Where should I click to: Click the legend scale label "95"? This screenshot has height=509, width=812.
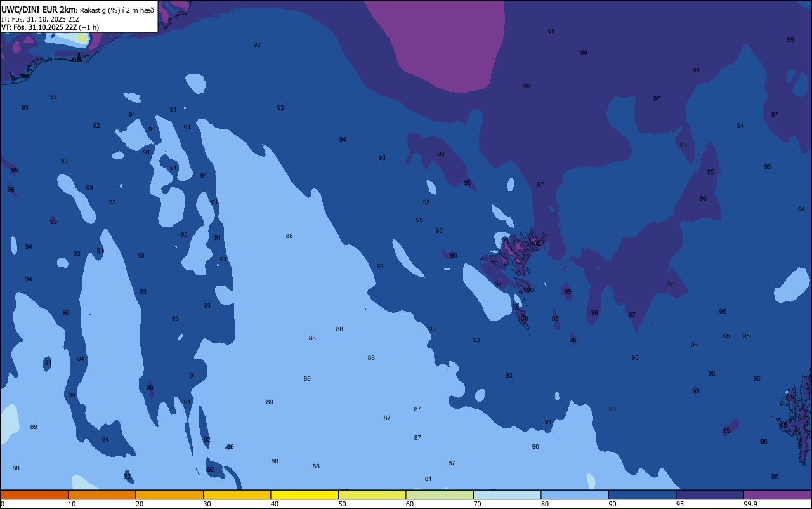pos(680,504)
